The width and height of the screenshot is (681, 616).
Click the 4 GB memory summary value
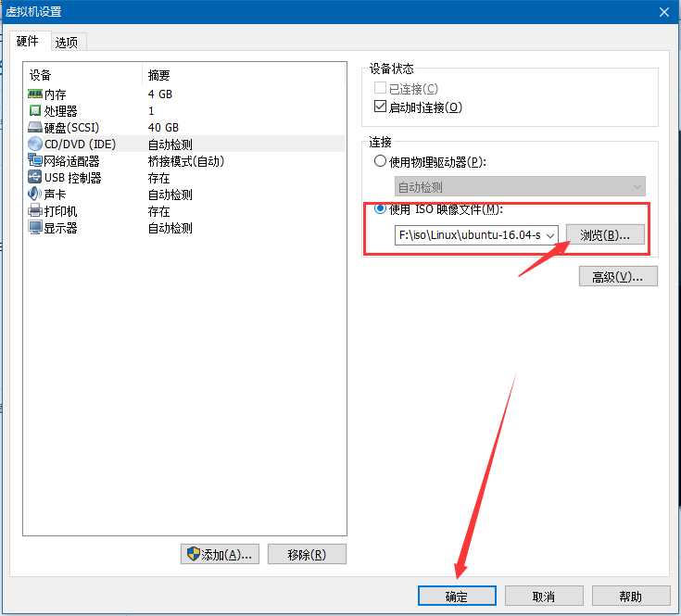[x=160, y=94]
